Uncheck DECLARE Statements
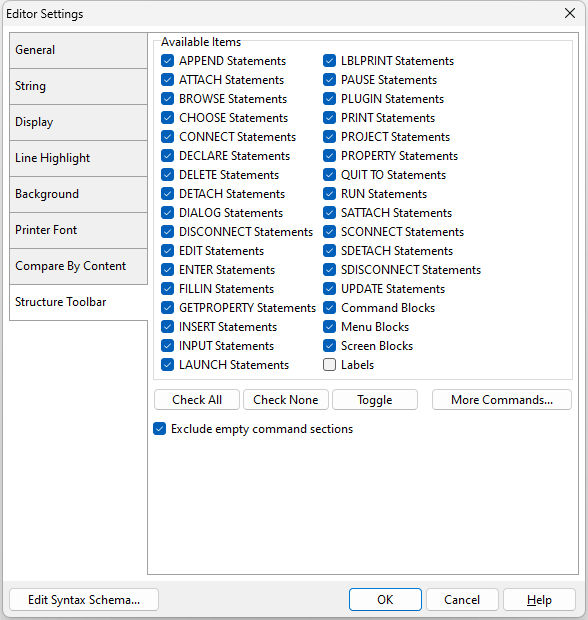 pos(167,156)
